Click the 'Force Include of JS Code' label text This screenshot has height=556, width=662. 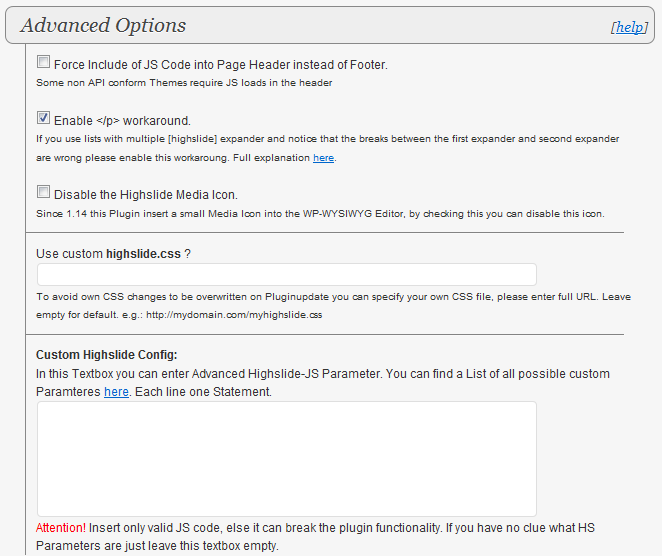pos(220,64)
